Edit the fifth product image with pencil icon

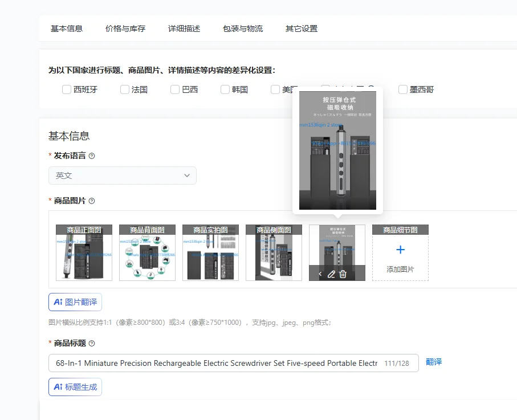[331, 274]
